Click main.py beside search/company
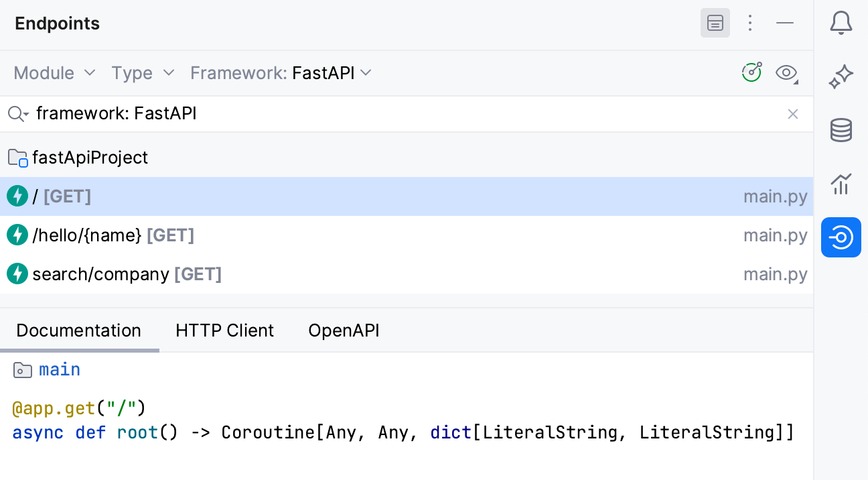This screenshot has height=480, width=868. point(775,275)
